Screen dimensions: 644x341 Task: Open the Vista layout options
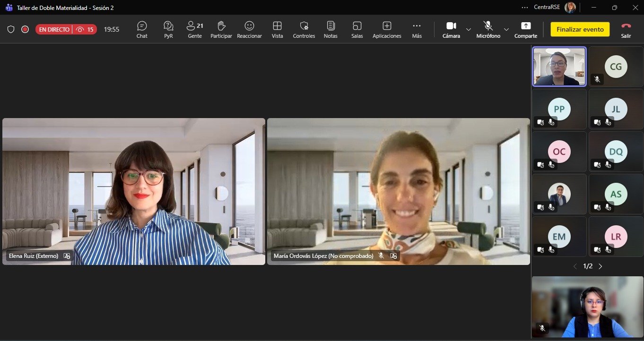tap(277, 29)
